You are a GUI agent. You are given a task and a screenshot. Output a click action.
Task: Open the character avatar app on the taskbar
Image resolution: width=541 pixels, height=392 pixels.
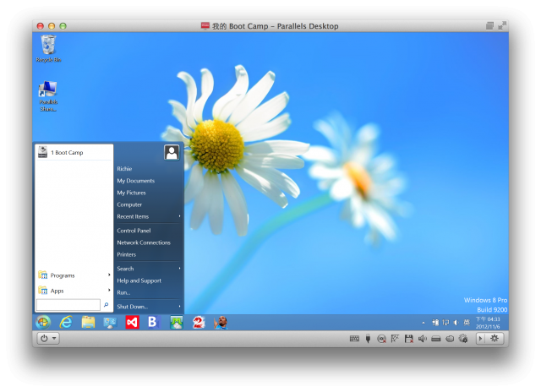[x=221, y=323]
